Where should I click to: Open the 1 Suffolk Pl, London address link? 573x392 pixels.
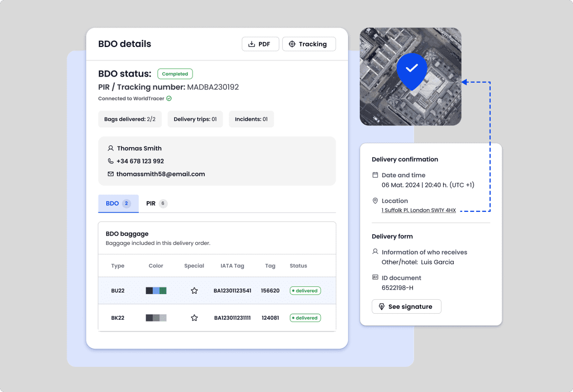coord(419,210)
